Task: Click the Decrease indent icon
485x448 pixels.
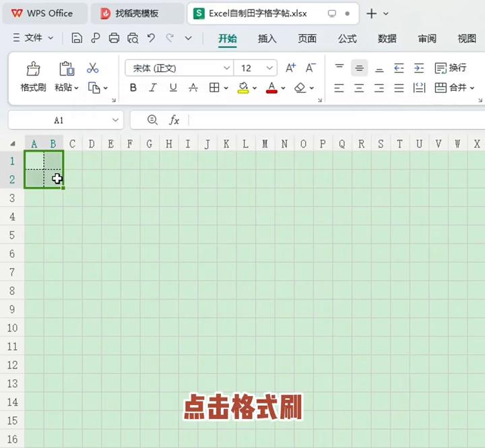Action: pyautogui.click(x=399, y=68)
